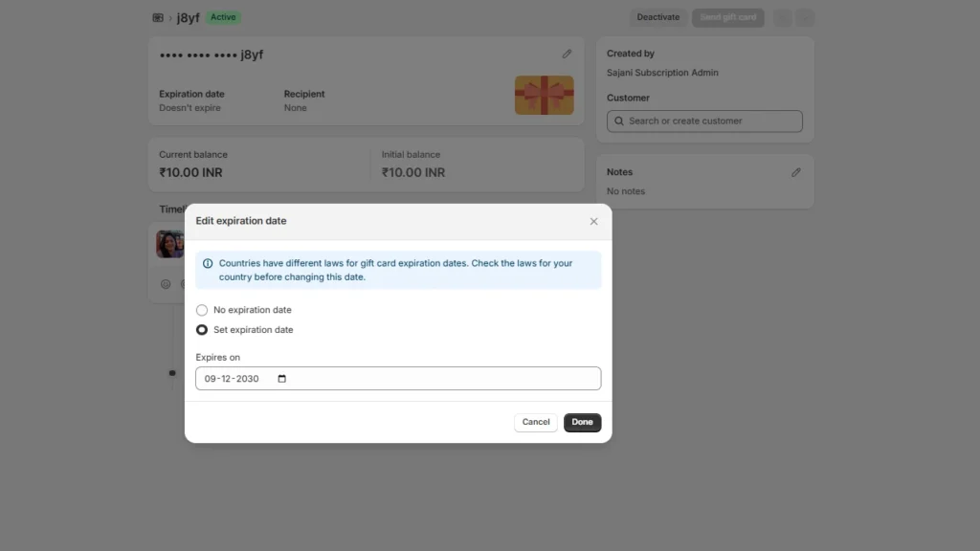Click the gift cards breadcrumb icon

[157, 17]
